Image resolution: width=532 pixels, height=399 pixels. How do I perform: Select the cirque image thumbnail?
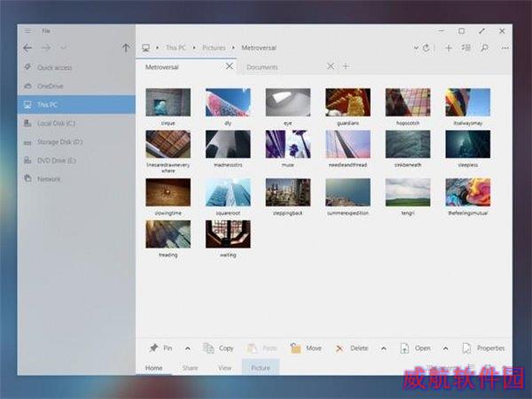coord(168,103)
